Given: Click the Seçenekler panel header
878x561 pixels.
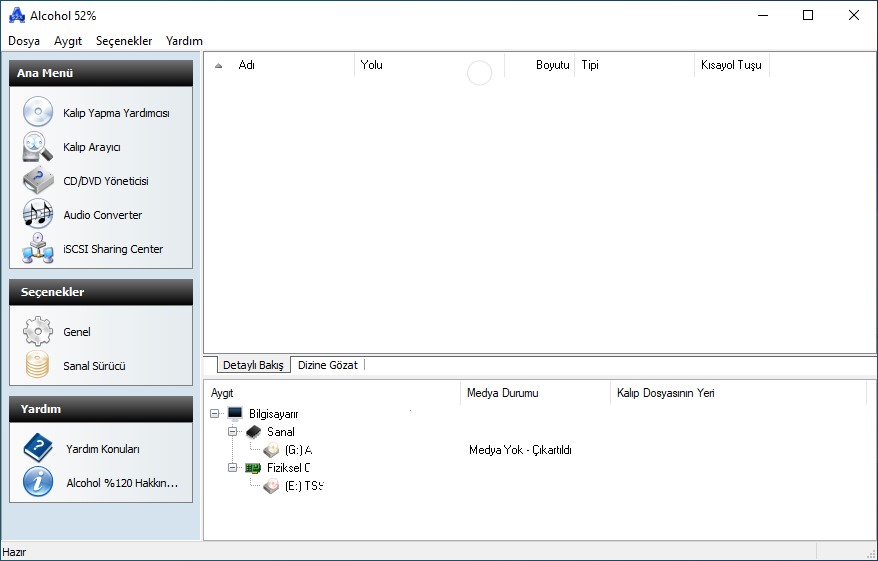Looking at the screenshot, I should [x=101, y=292].
